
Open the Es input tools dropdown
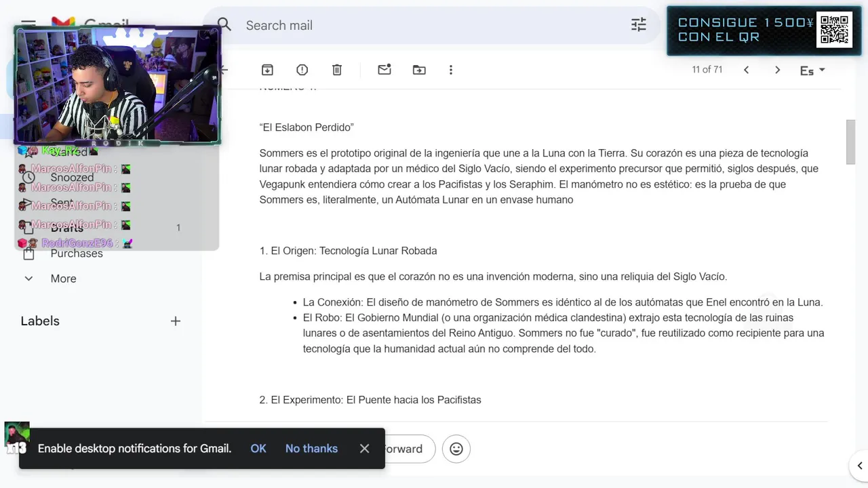tap(812, 70)
